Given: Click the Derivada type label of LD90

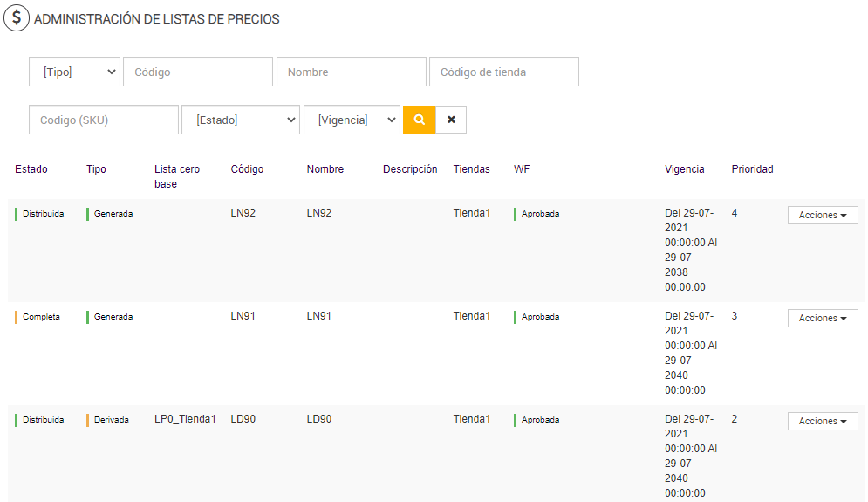Looking at the screenshot, I should pos(111,420).
